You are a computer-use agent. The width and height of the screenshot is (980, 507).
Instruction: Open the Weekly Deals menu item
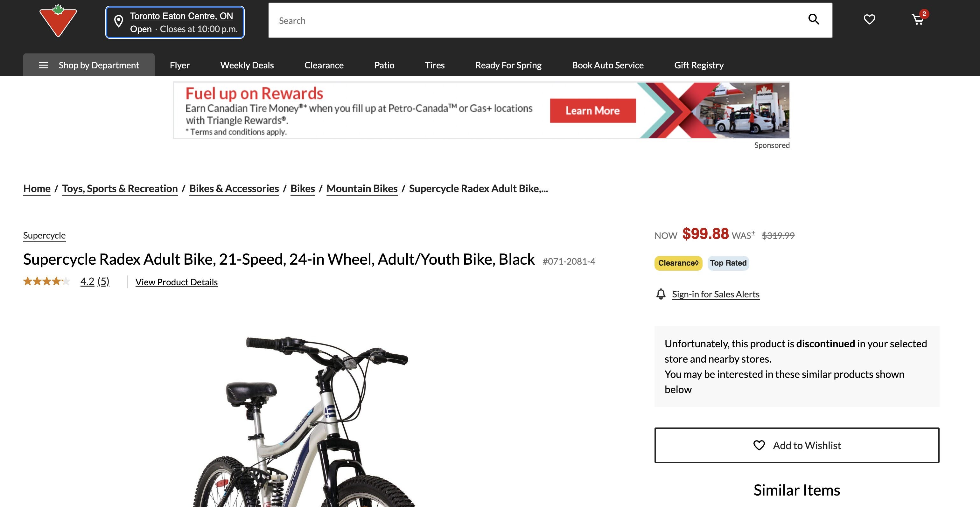[247, 65]
